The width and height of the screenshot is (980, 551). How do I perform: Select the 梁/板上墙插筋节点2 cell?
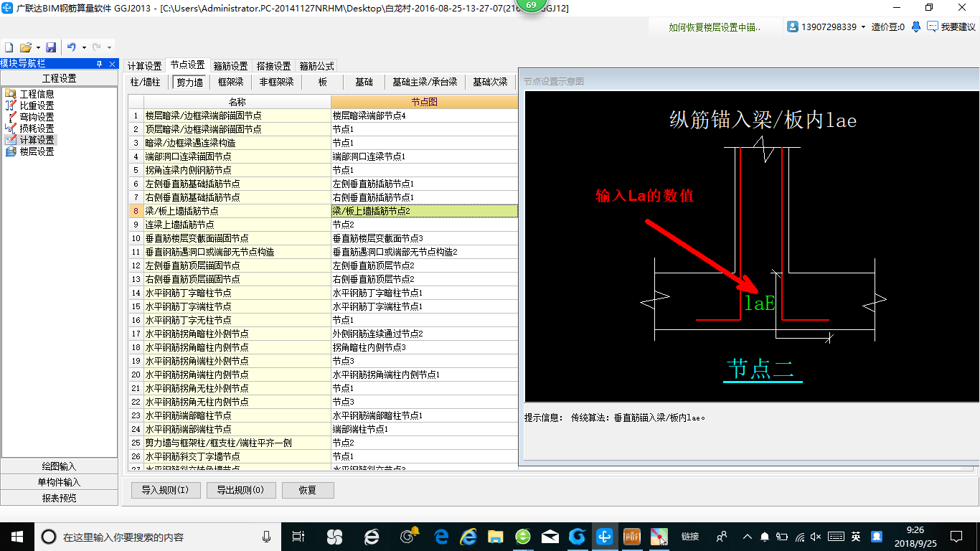coord(424,211)
